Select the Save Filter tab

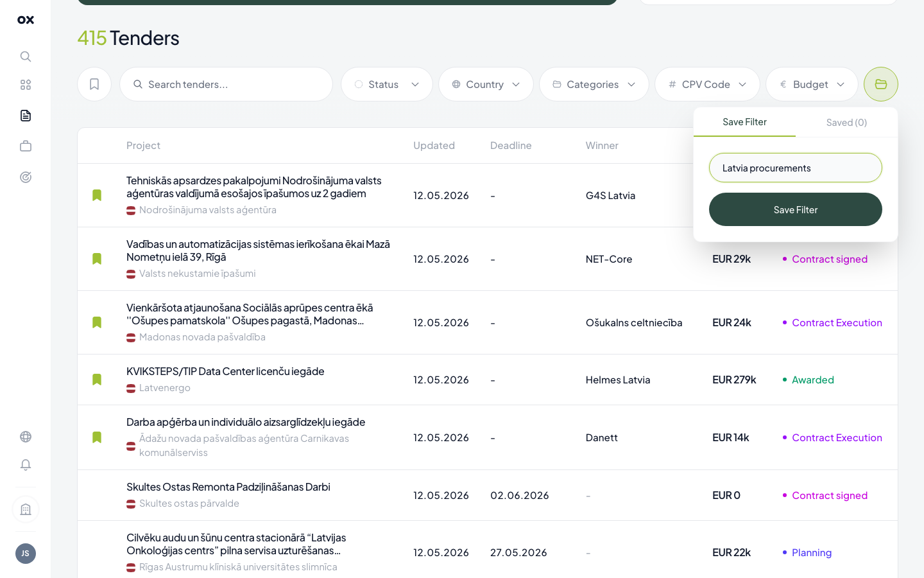click(744, 122)
